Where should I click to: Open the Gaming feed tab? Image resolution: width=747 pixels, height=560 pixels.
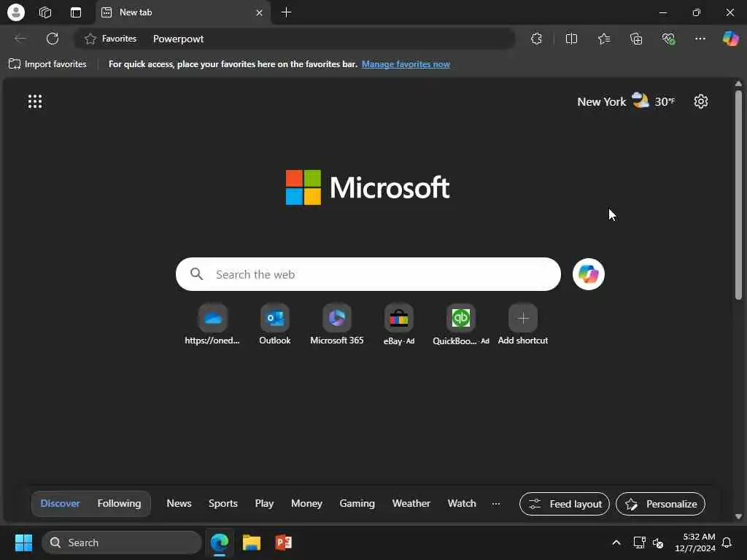coord(357,503)
